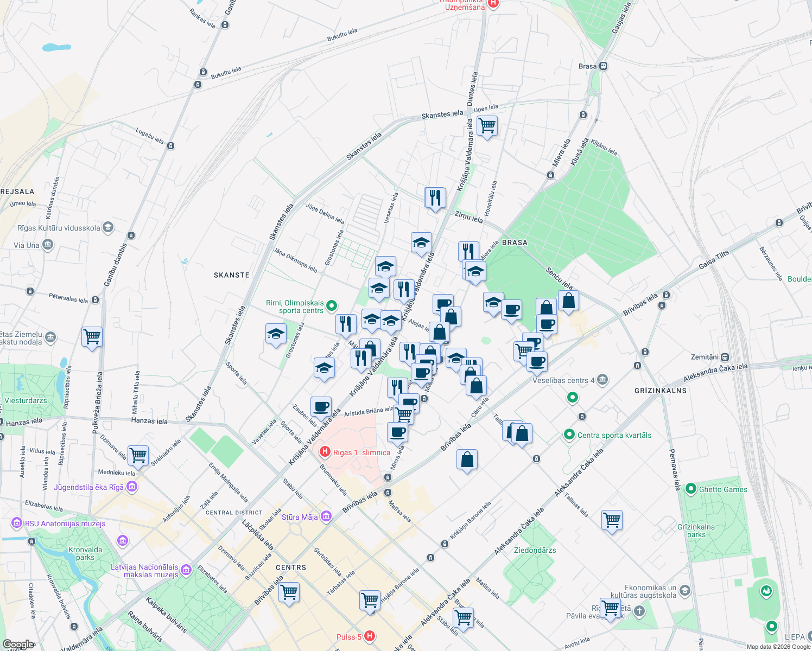Click the Veselības centrs 4 building icon
This screenshot has height=651, width=812.
(604, 380)
